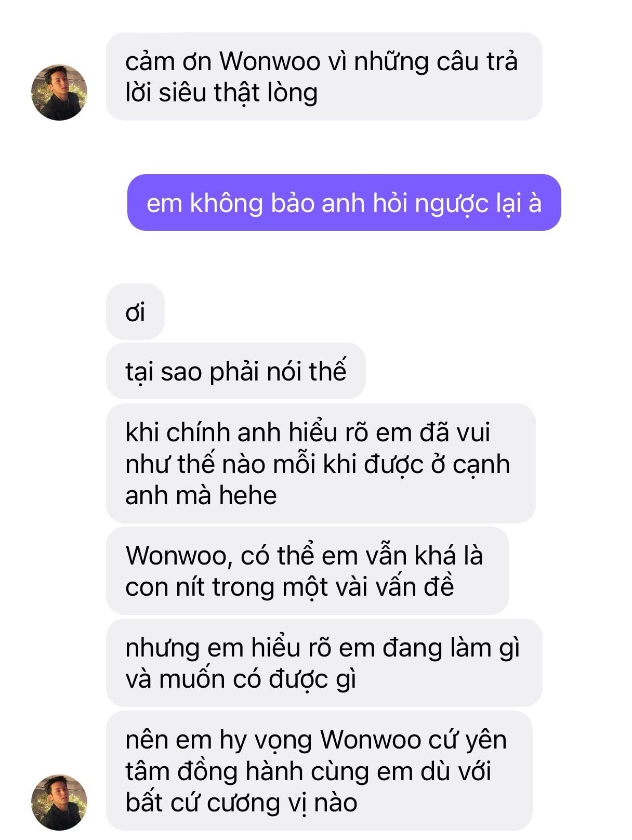632x840 pixels.
Task: Tap the message about 'con nít' issues
Action: [x=308, y=571]
